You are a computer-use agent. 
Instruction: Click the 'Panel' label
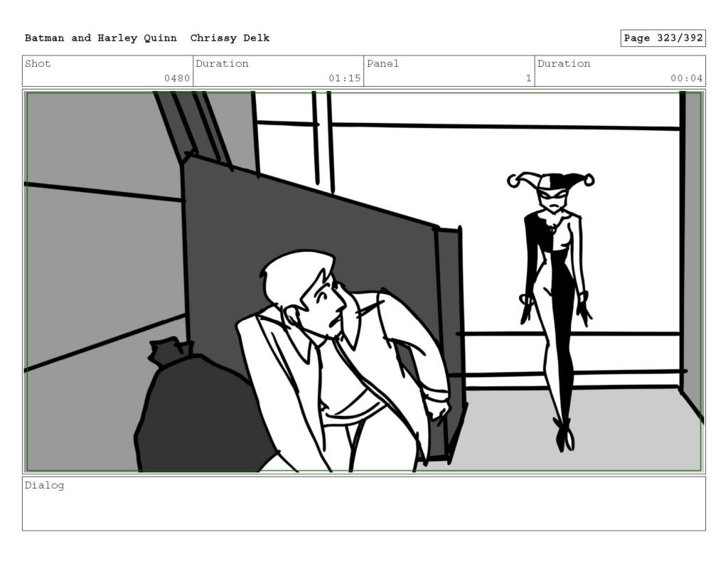click(382, 63)
